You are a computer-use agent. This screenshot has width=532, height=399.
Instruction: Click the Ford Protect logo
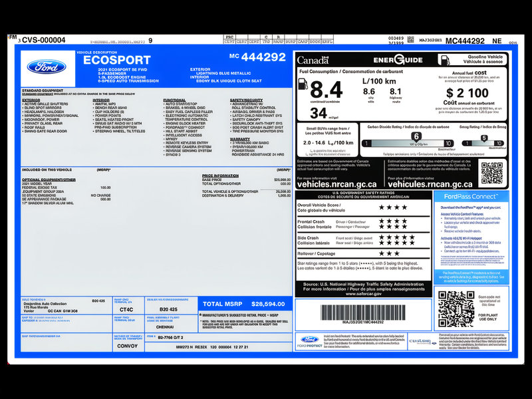[309, 341]
